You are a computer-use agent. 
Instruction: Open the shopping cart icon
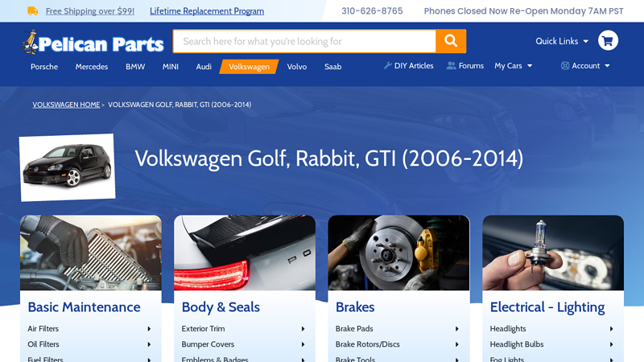point(608,41)
